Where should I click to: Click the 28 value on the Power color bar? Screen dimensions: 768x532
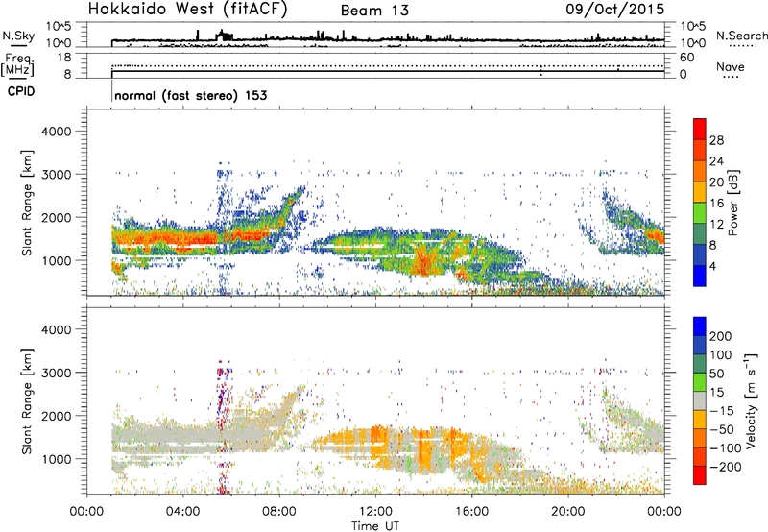(716, 140)
